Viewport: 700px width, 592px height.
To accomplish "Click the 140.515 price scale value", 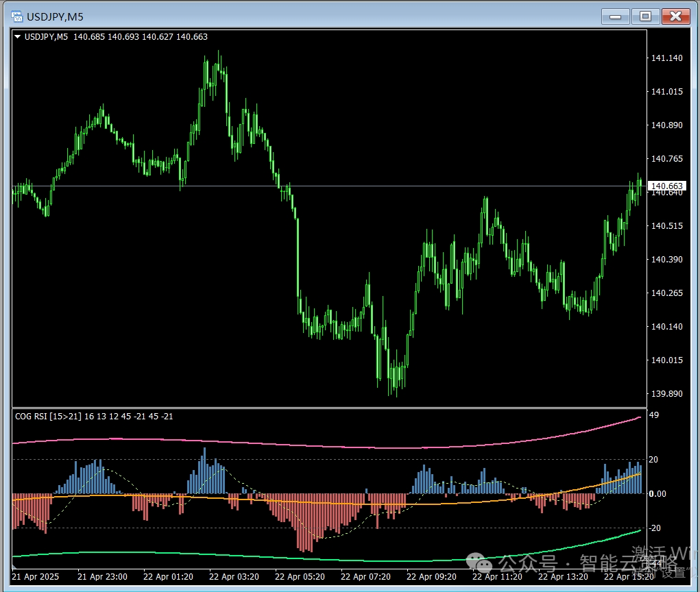I will (666, 225).
